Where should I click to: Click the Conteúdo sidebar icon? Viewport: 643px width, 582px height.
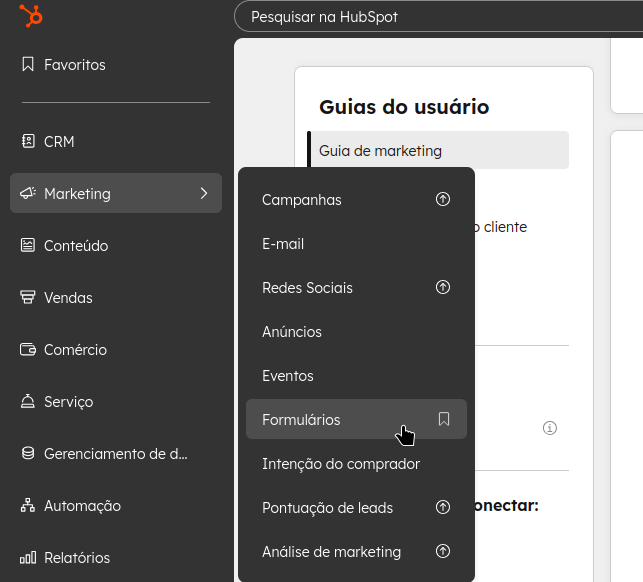coord(28,246)
